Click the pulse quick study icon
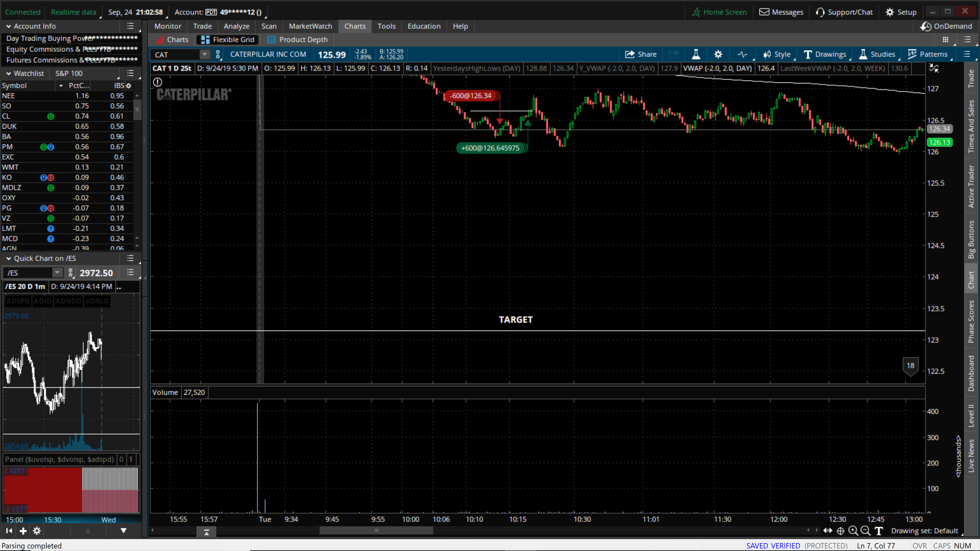Viewport: 980px width, 551px height. click(742, 54)
